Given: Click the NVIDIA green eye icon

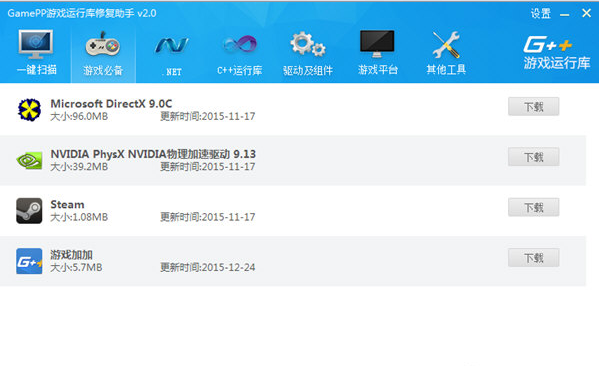Looking at the screenshot, I should tap(29, 160).
